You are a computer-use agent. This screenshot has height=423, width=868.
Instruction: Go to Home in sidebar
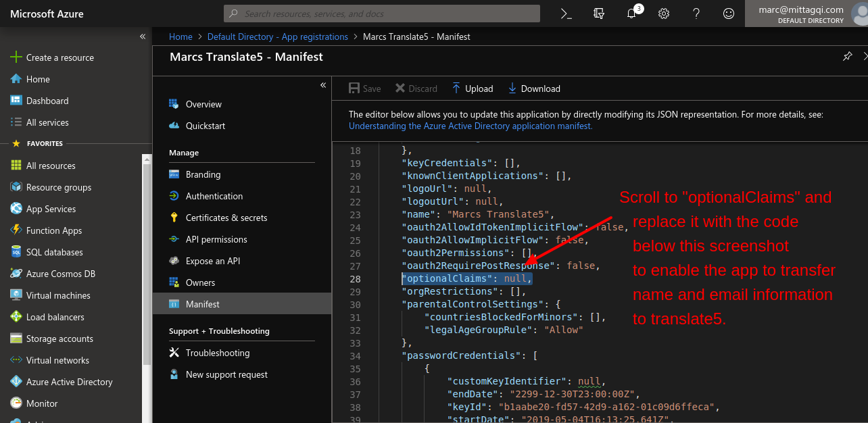[30, 79]
